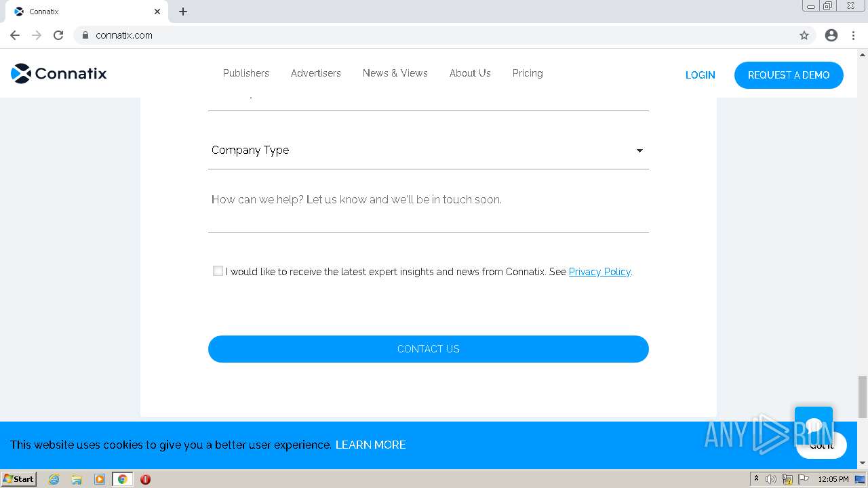The height and width of the screenshot is (488, 868).
Task: Open Advertisers menu
Action: pyautogui.click(x=316, y=73)
